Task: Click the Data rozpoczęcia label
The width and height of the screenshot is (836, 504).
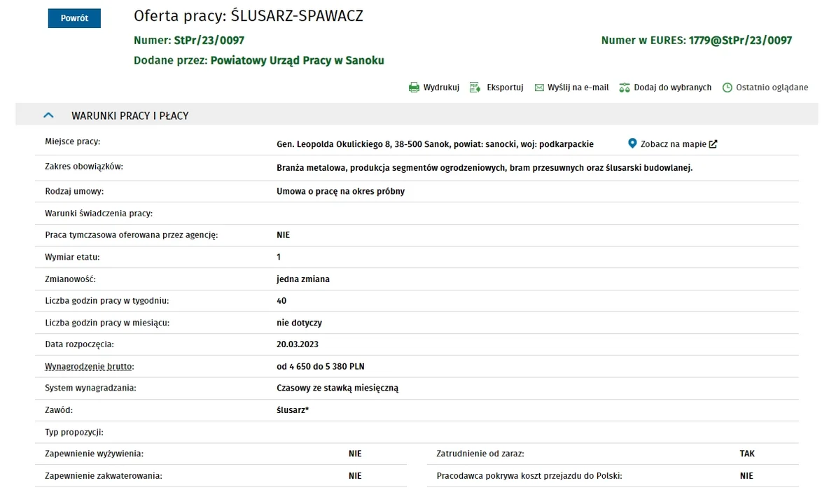Action: pyautogui.click(x=79, y=344)
